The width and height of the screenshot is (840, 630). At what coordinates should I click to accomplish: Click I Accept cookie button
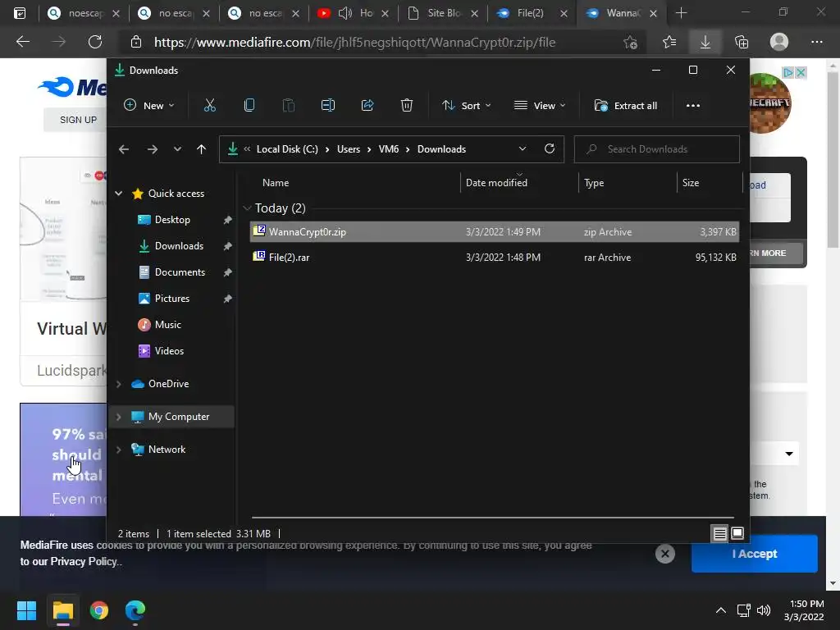pyautogui.click(x=755, y=554)
